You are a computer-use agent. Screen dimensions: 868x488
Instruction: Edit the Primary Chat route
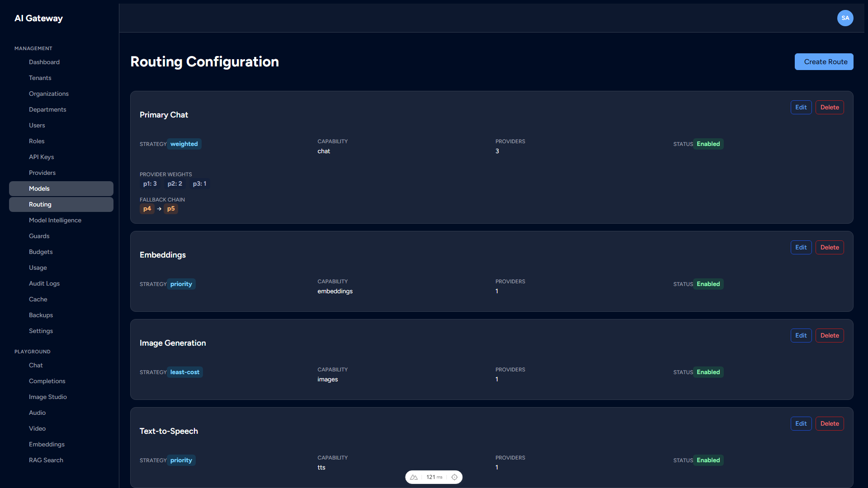point(801,107)
